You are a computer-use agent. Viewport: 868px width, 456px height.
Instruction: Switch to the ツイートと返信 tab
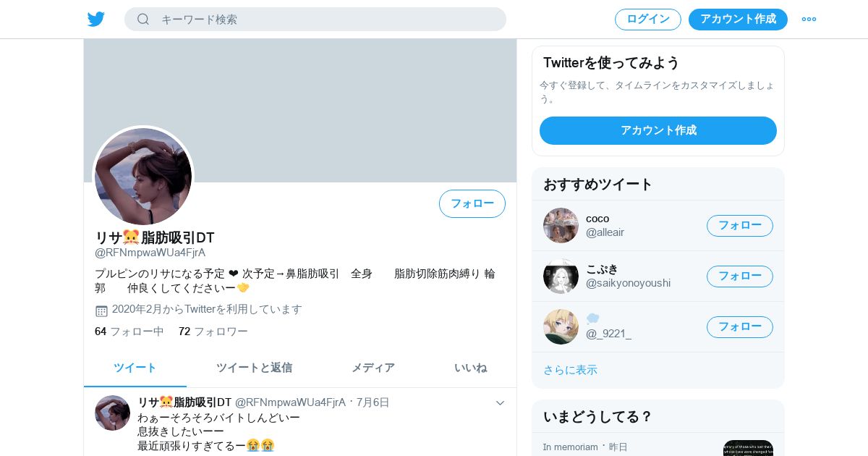click(x=254, y=368)
